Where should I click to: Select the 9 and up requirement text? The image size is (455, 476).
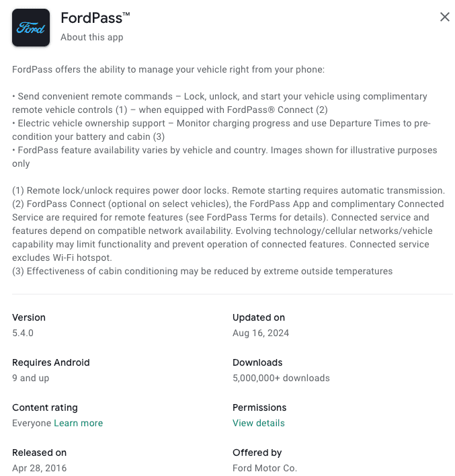(31, 378)
